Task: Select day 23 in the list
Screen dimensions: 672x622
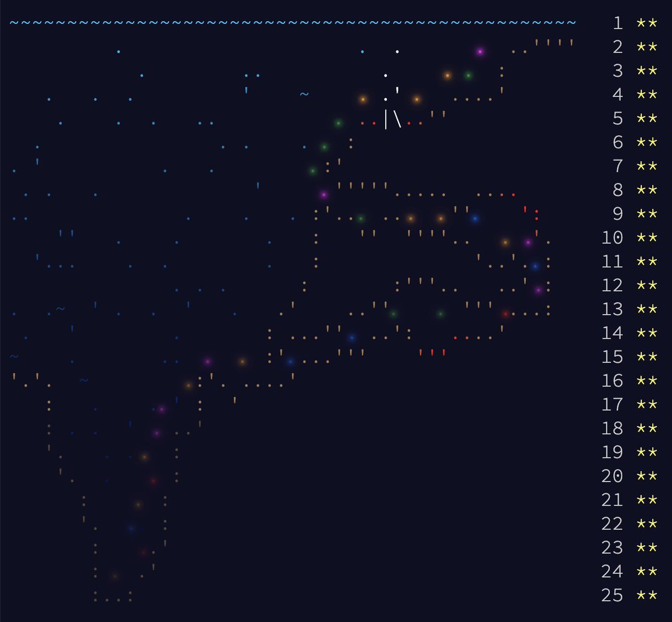Action: tap(612, 547)
